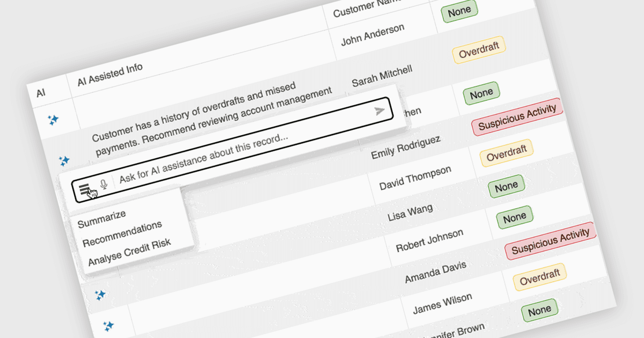Select the Amanda Davis name cell
Viewport: 644px width, 338px height.
435,271
